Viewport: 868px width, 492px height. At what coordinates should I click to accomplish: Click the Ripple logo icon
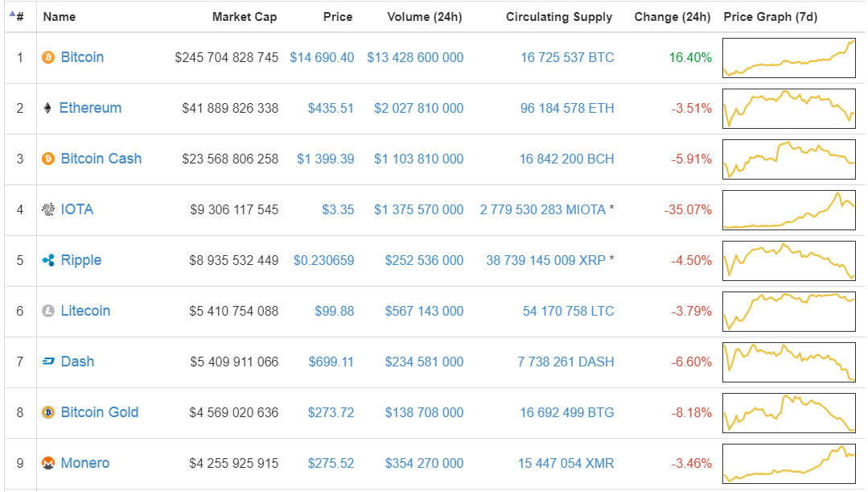[x=48, y=261]
